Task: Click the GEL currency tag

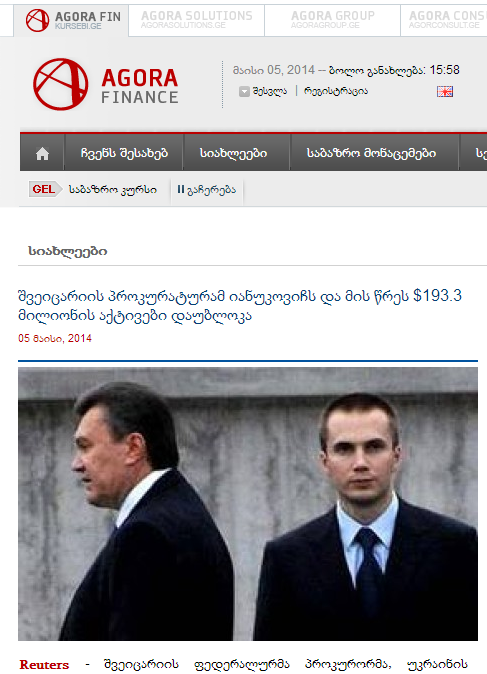Action: [x=43, y=189]
